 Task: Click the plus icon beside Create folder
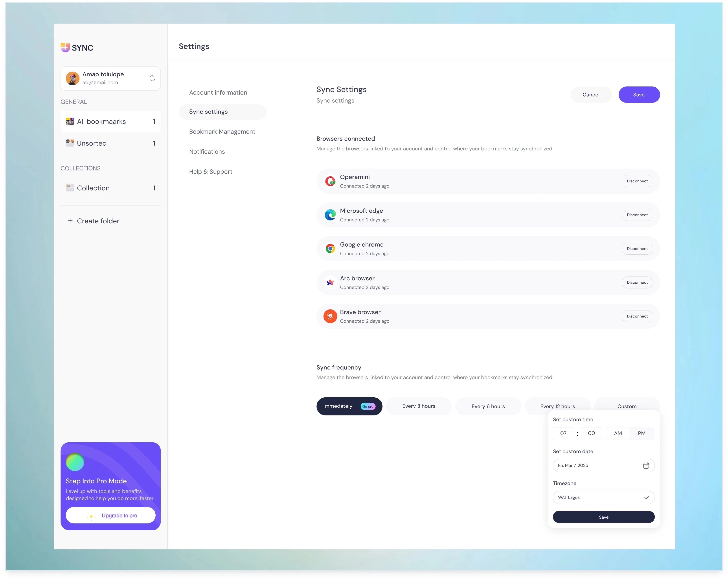70,221
